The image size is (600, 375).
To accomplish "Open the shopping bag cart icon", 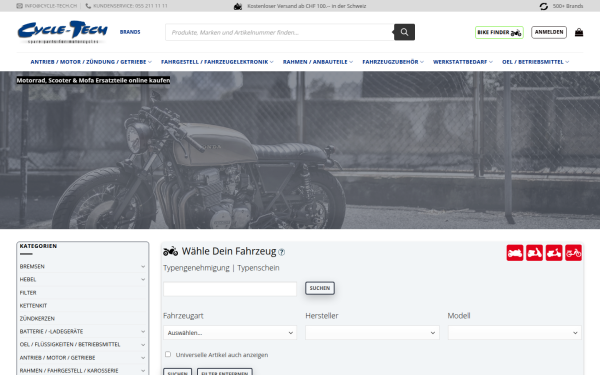I will click(579, 32).
